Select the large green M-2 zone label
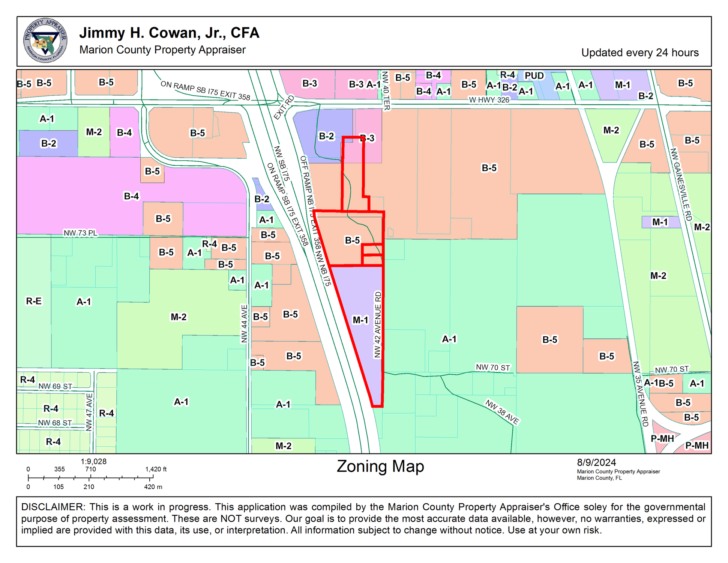The height and width of the screenshot is (563, 728). coord(179,317)
